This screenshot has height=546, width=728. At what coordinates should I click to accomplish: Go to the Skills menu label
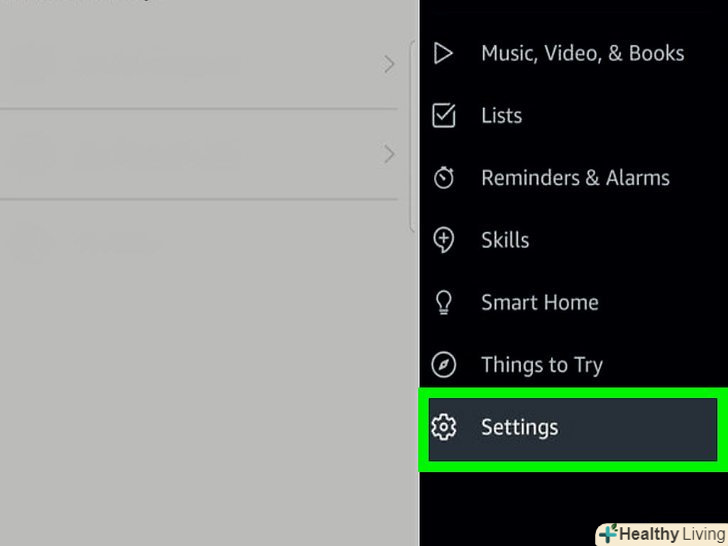coord(505,240)
